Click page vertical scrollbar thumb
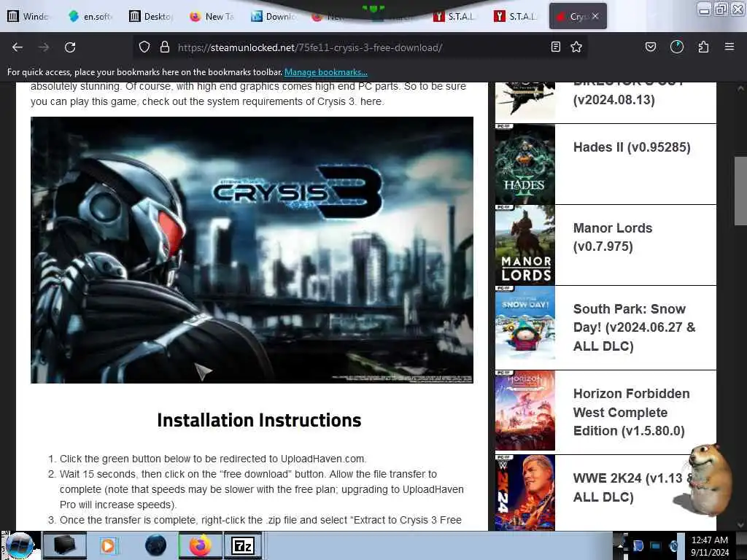 [x=740, y=190]
